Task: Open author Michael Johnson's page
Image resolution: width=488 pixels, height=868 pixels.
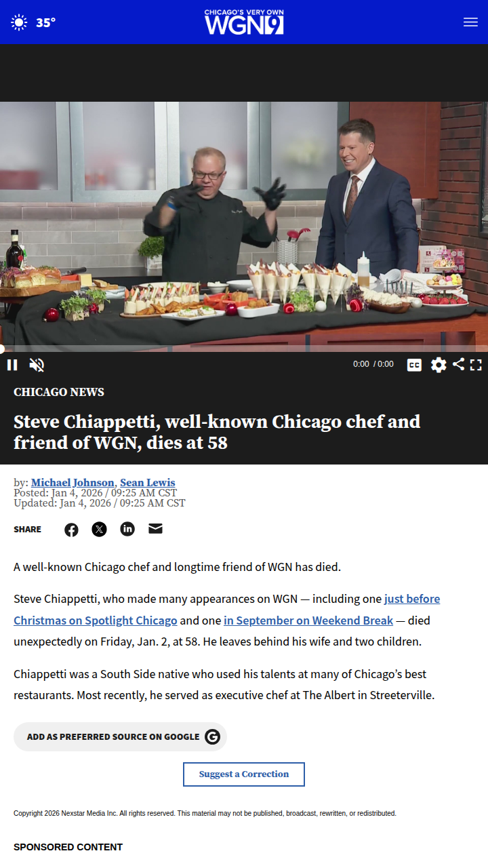Action: pos(73,483)
